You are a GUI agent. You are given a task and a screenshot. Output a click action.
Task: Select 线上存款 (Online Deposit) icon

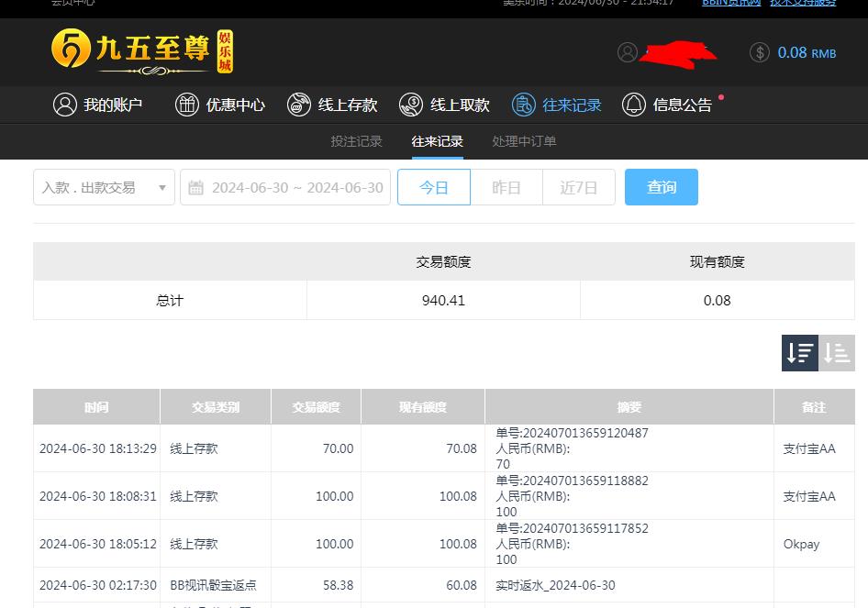pyautogui.click(x=299, y=105)
